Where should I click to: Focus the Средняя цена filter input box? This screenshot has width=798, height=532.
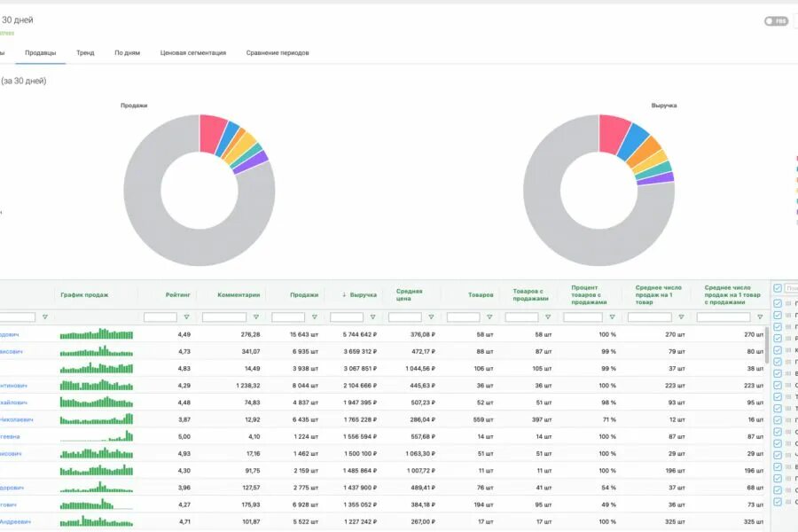point(405,317)
